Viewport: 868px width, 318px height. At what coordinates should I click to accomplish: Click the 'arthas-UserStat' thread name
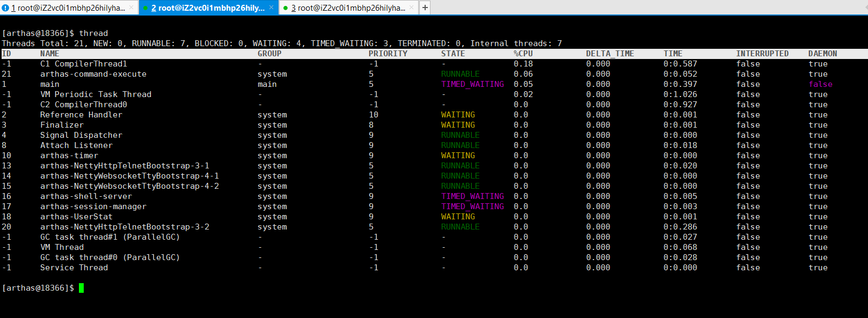(76, 217)
